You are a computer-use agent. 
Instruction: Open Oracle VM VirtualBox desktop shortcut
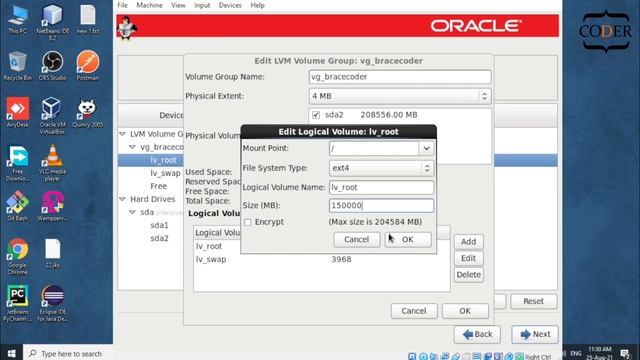click(x=53, y=116)
